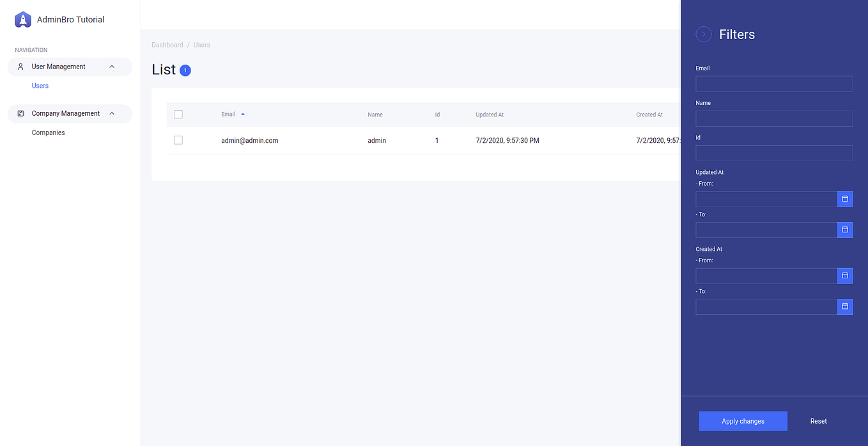Navigate to Dashboard via breadcrumb
Viewport: 868px width, 446px height.
coord(167,45)
